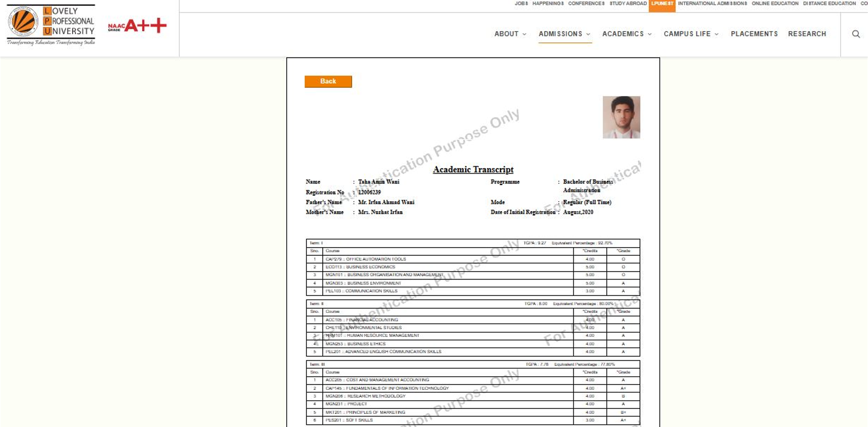Viewport: 868px width, 427px height.
Task: Open the Jobs link in top bar
Action: click(521, 4)
